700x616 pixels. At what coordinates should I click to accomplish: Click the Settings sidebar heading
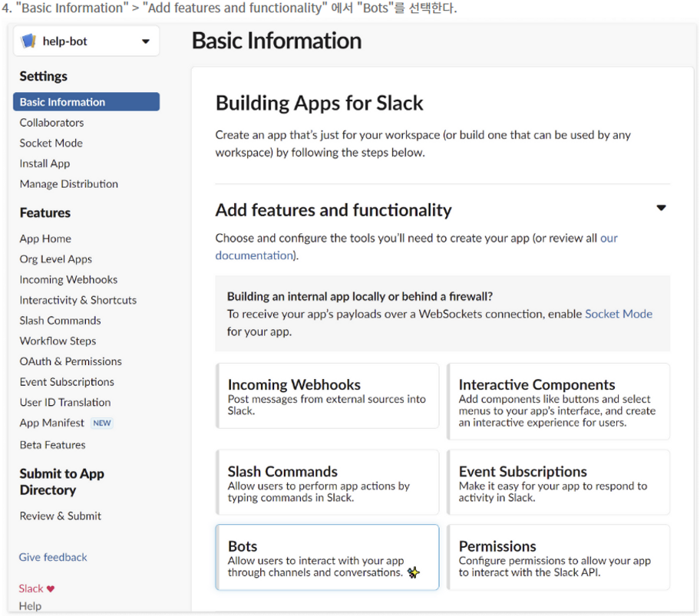click(43, 76)
